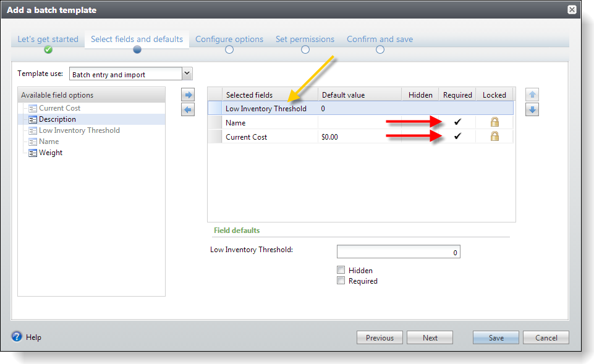Open the Template use dropdown
The height and width of the screenshot is (364, 594).
[x=187, y=74]
